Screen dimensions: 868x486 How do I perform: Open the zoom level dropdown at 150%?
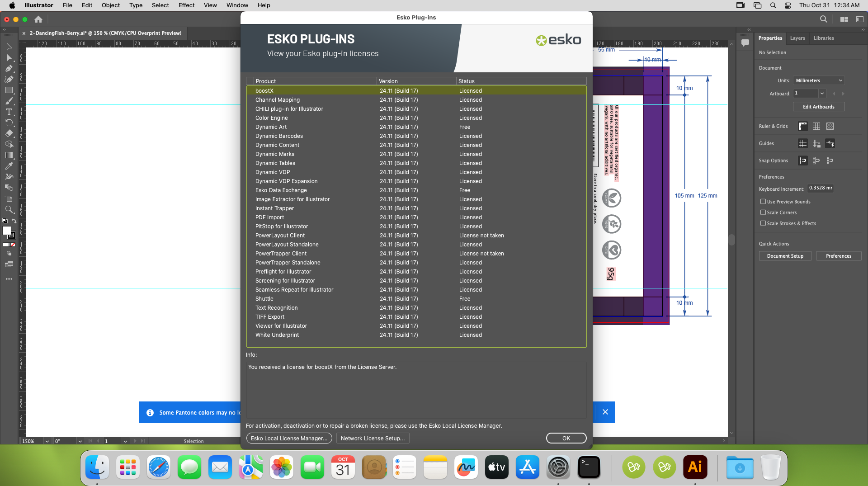tap(47, 441)
